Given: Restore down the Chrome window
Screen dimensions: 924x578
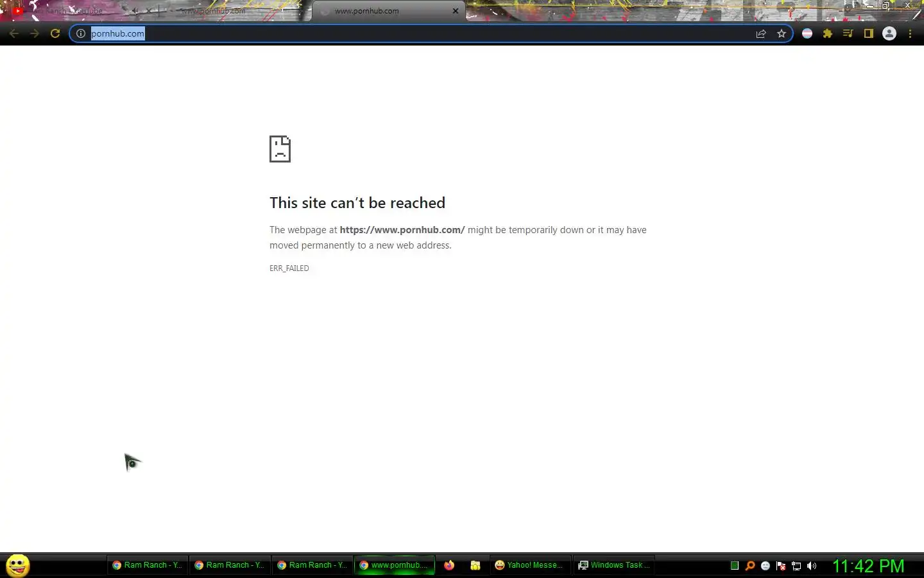Looking at the screenshot, I should (x=886, y=5).
